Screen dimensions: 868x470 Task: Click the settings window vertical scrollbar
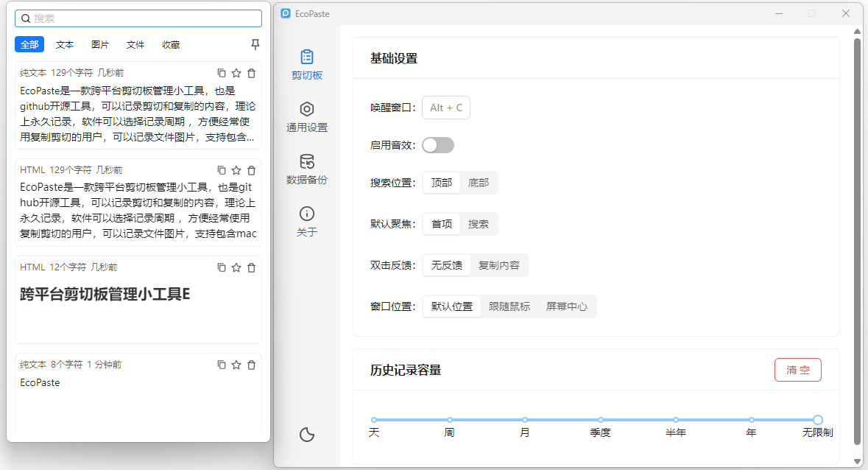point(858,241)
